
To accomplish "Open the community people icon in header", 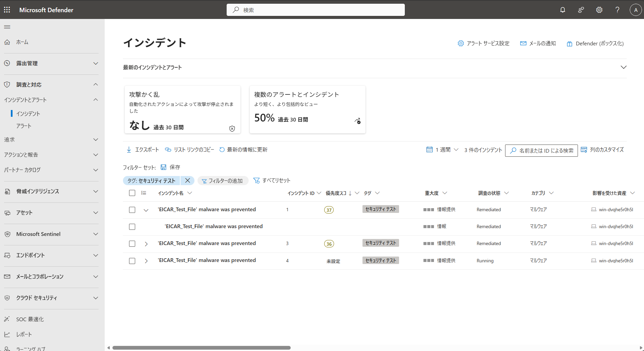I will tap(581, 10).
